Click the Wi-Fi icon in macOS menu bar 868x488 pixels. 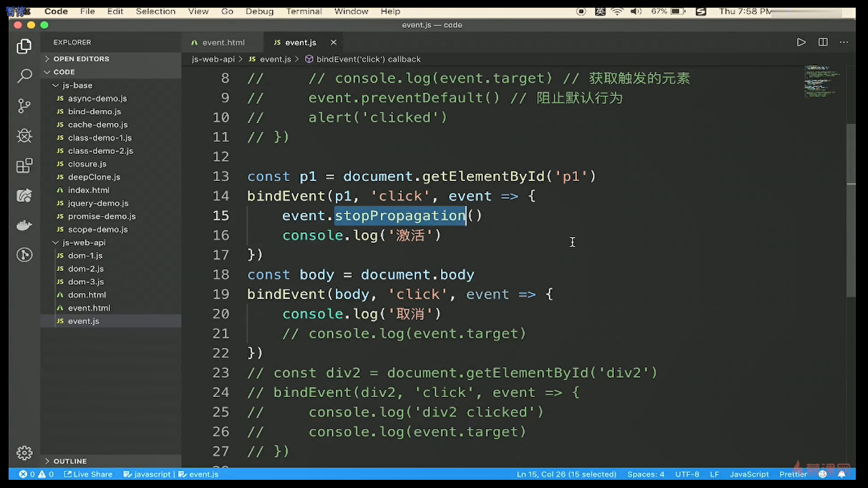click(617, 11)
